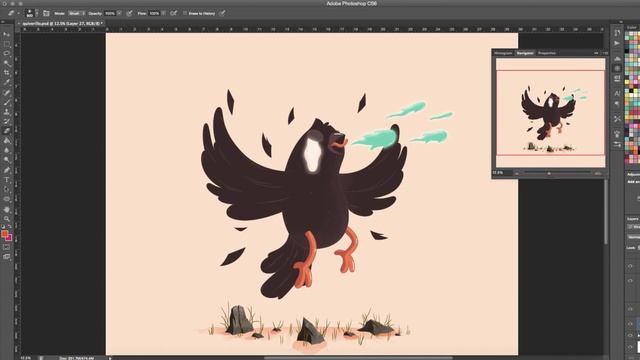Click the default colors mini icon

pos(3,227)
